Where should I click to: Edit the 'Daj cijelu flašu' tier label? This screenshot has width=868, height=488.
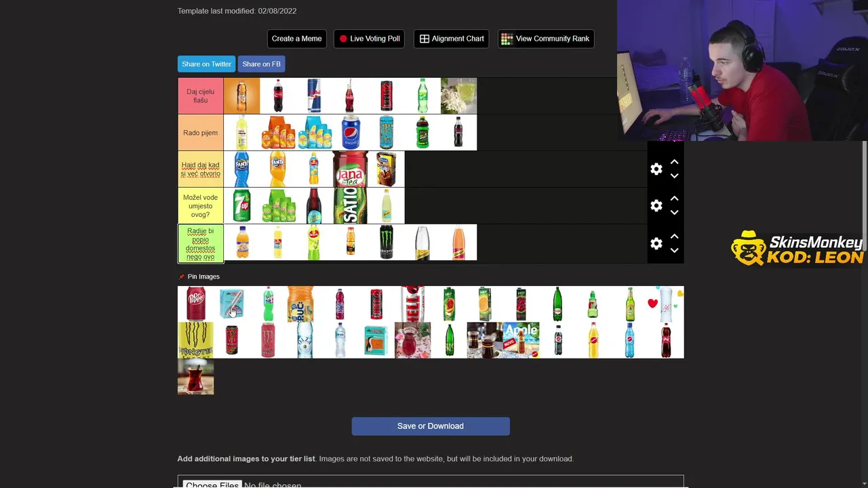(200, 96)
